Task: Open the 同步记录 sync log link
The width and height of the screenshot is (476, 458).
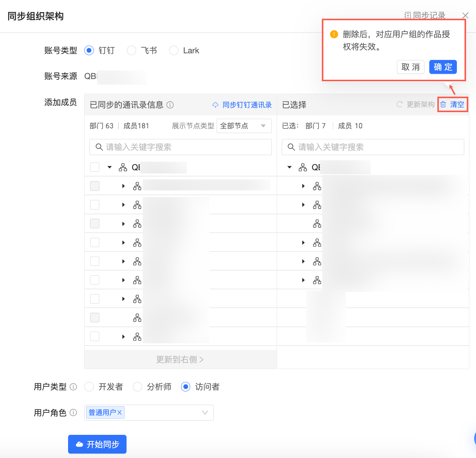Action: pyautogui.click(x=425, y=15)
